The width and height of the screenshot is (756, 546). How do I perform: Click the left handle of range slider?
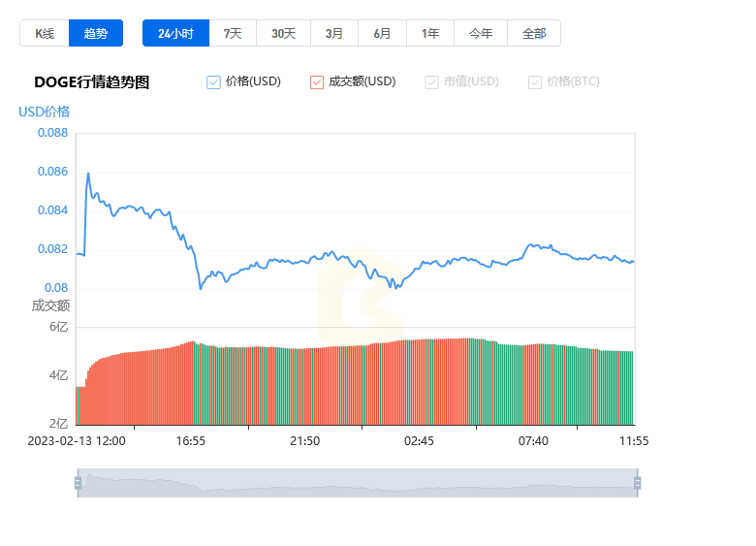pyautogui.click(x=78, y=483)
